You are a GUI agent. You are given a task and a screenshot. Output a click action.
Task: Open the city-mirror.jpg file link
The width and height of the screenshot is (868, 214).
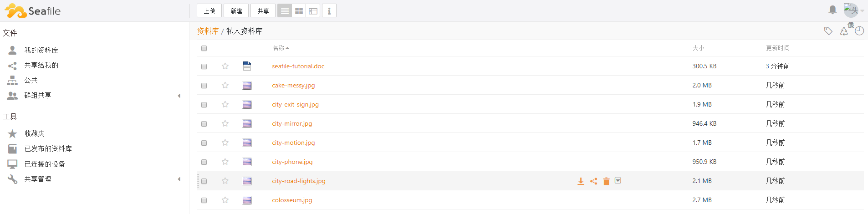click(292, 123)
